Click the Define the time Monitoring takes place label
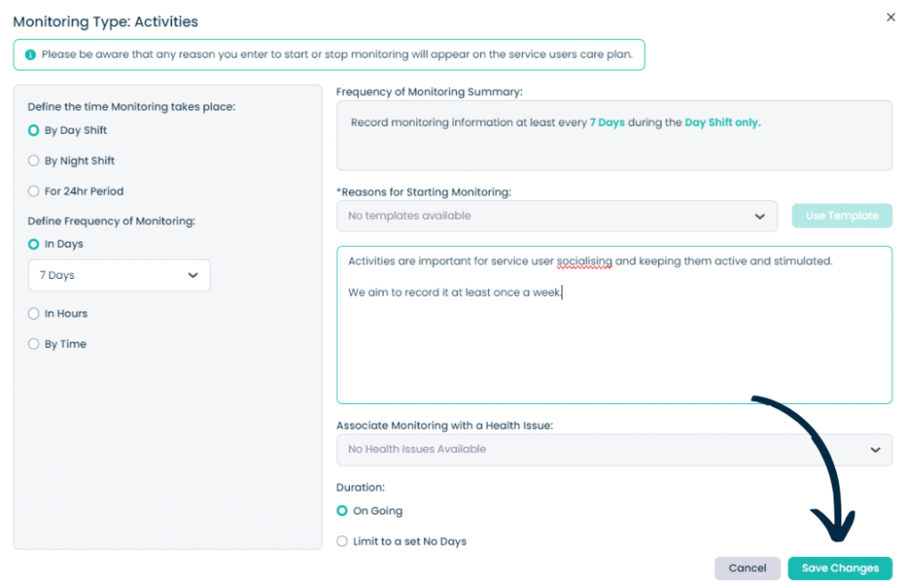 point(131,107)
